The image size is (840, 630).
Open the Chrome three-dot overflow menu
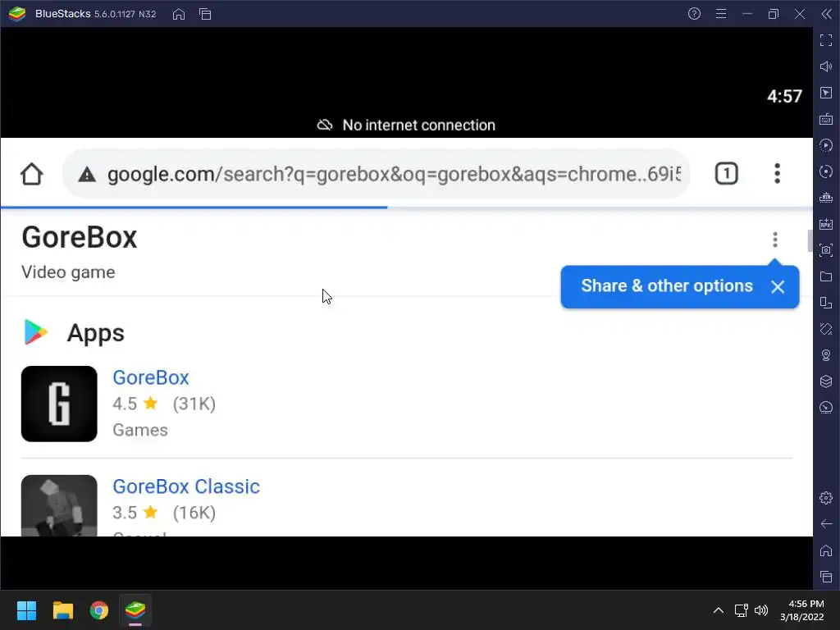(777, 174)
